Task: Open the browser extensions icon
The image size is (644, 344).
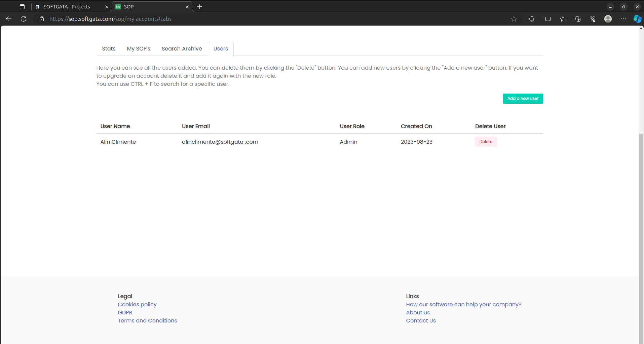Action: pos(532,19)
